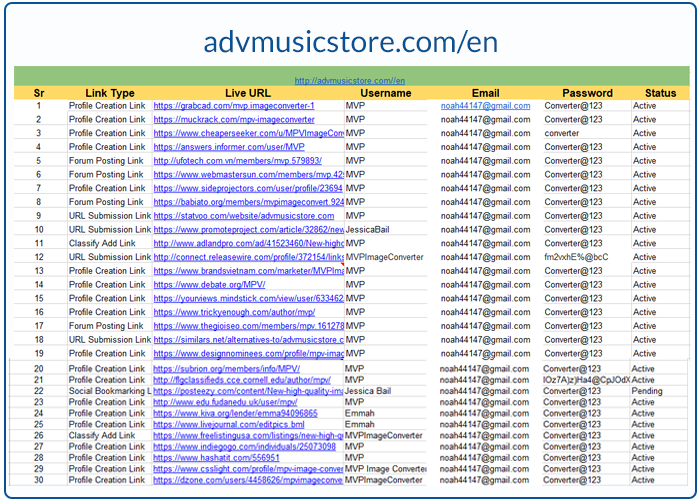Screen dimensions: 700x500
Task: Click the hashatit.com 556951 link
Action: point(215,457)
